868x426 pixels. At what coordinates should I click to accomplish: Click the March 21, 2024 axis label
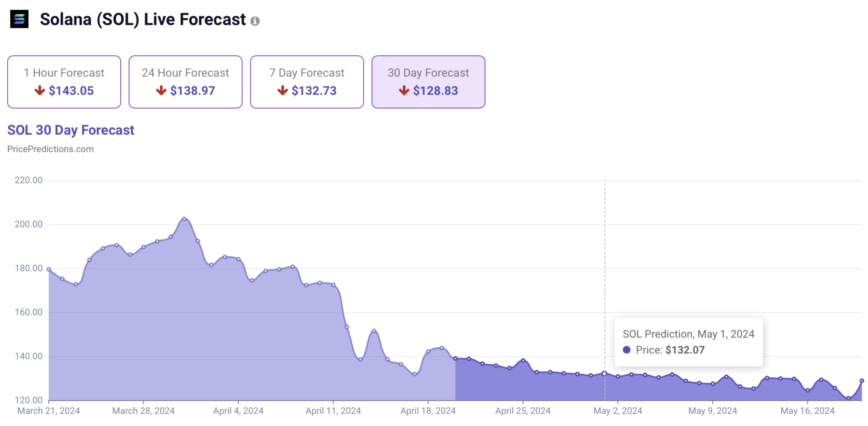pos(49,411)
